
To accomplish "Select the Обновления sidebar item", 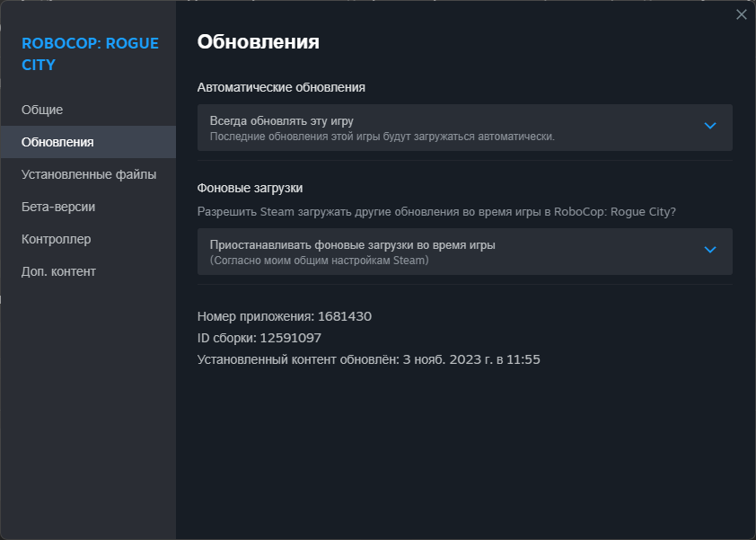I will [x=88, y=142].
